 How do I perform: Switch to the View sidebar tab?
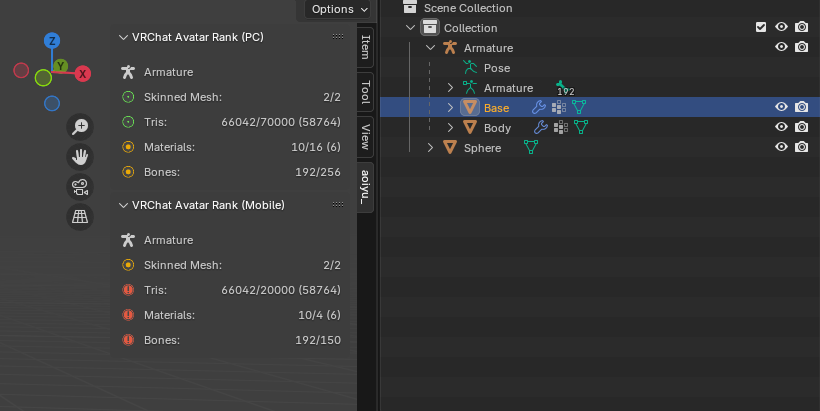(366, 137)
